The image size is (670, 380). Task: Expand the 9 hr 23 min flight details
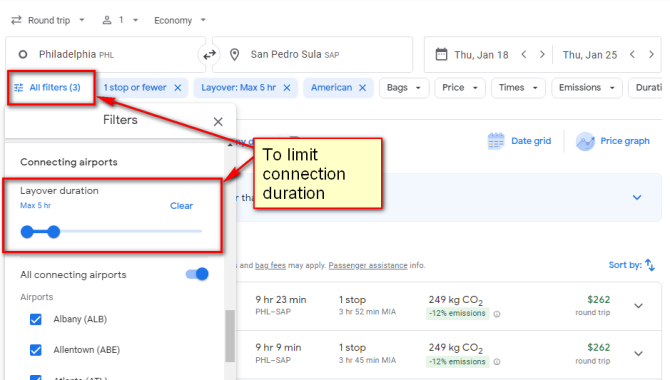(638, 306)
